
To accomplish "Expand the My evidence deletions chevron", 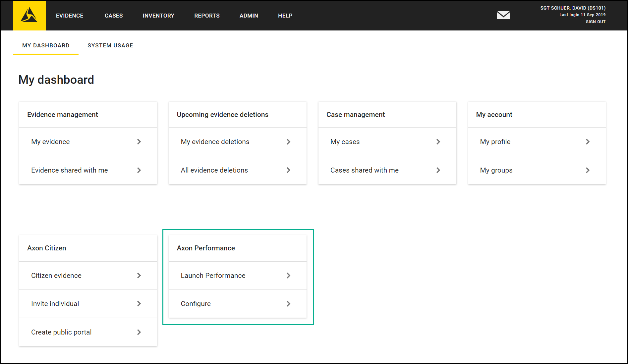I will click(x=289, y=142).
